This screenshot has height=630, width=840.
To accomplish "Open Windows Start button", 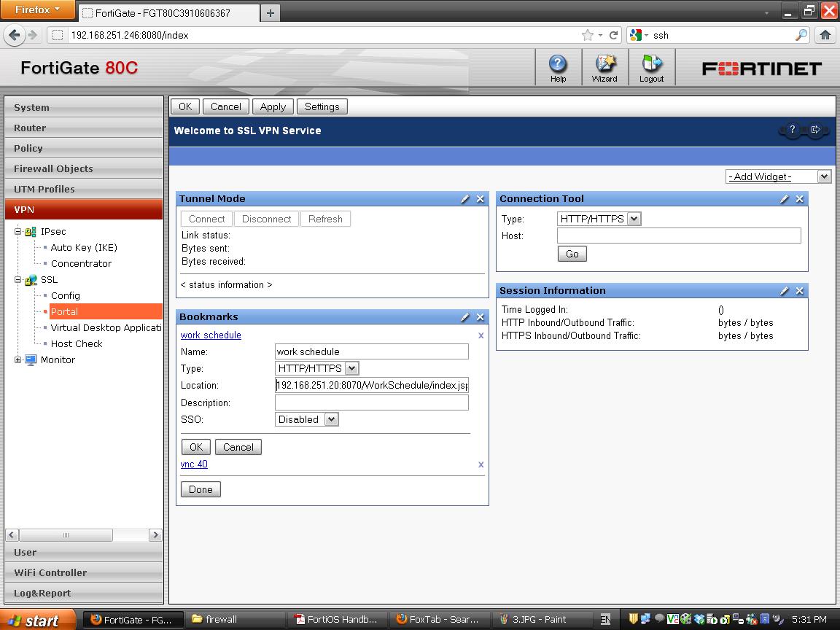I will coord(37,620).
